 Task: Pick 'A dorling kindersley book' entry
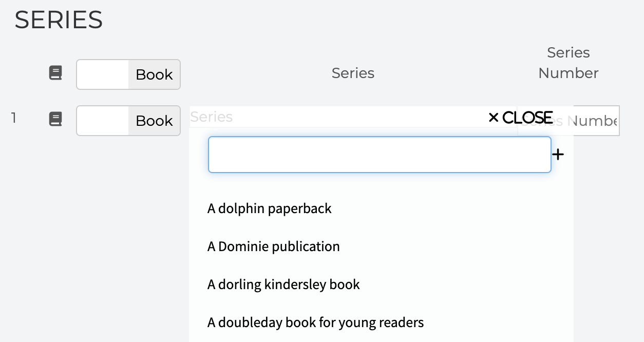283,284
